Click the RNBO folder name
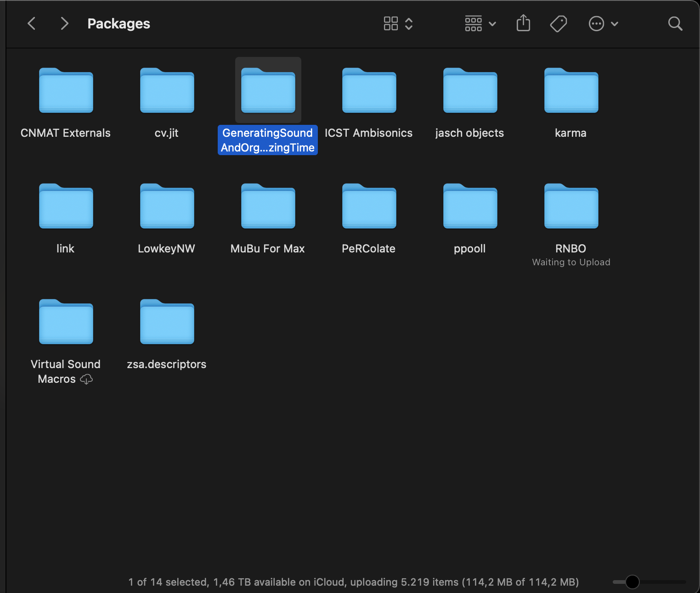 click(x=571, y=249)
